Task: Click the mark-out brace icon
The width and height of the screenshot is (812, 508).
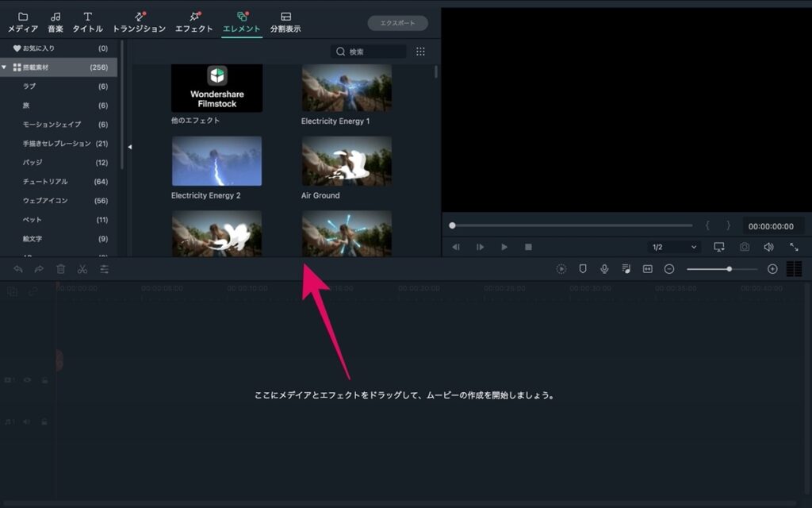Action: coord(728,225)
